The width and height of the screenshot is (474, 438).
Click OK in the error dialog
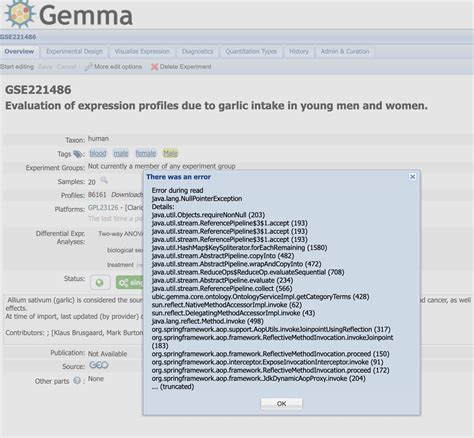point(281,404)
